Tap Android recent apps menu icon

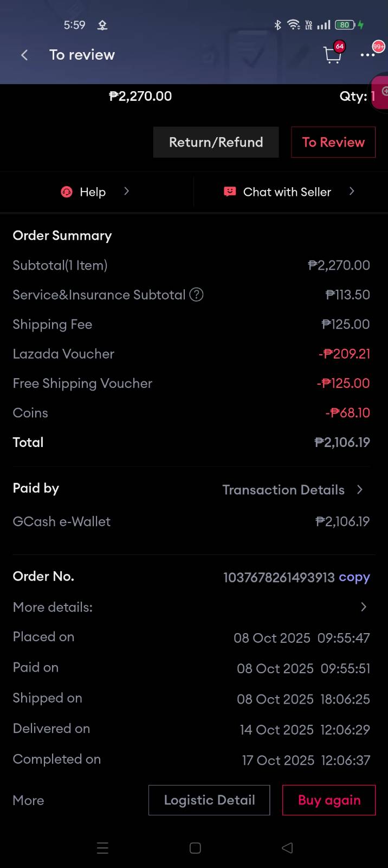coord(102,848)
